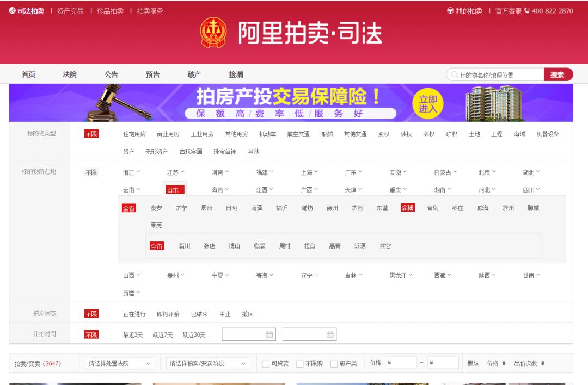Open the end date calendar icon

tap(330, 334)
